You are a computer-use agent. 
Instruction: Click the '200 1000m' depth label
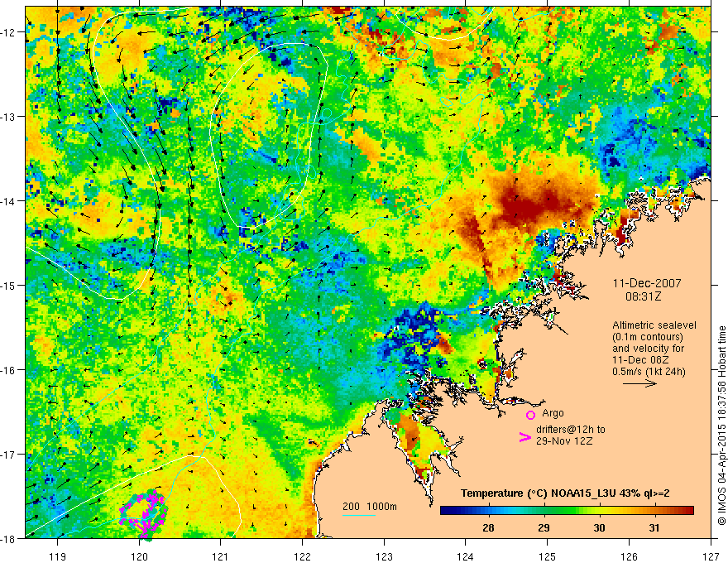[x=370, y=507]
